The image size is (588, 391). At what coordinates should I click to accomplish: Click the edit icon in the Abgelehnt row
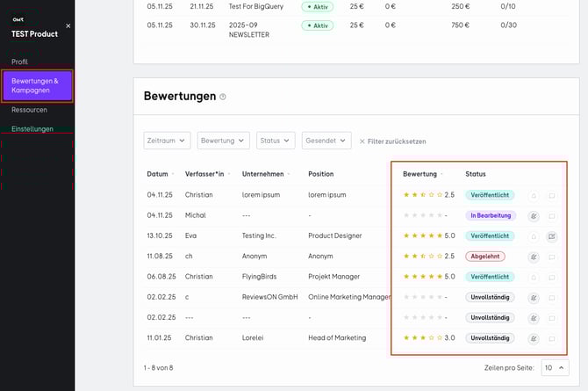point(534,257)
